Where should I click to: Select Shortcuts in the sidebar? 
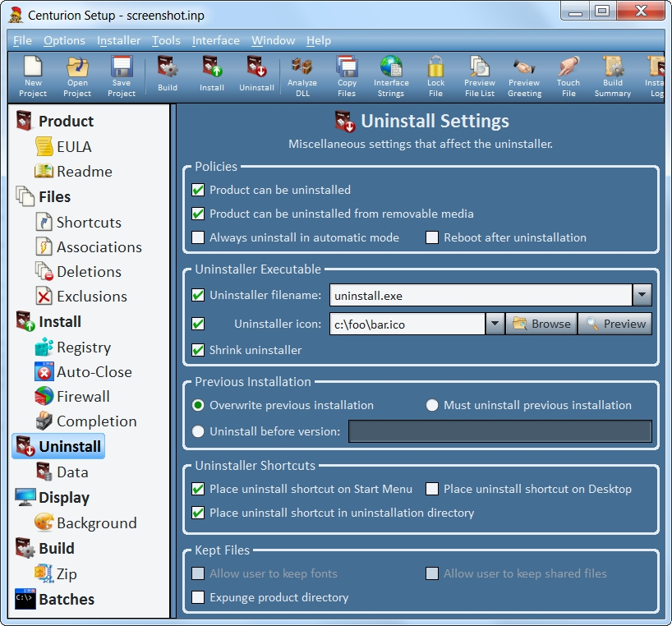78,222
